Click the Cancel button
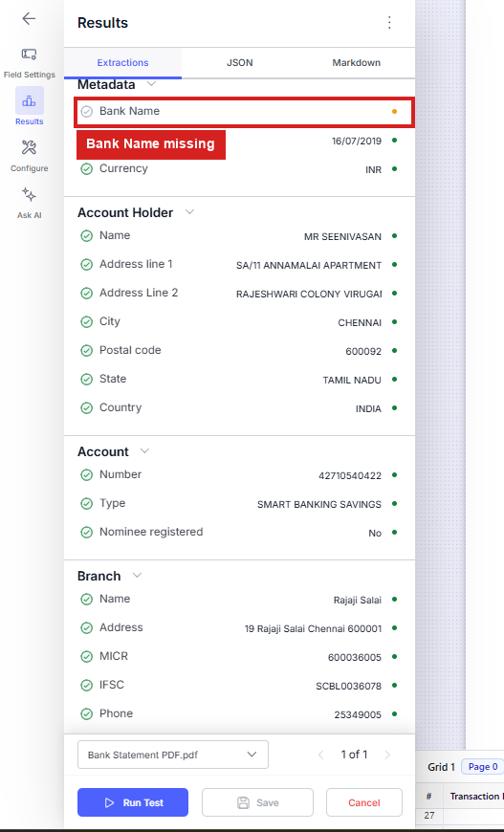The height and width of the screenshot is (832, 504). tap(364, 802)
